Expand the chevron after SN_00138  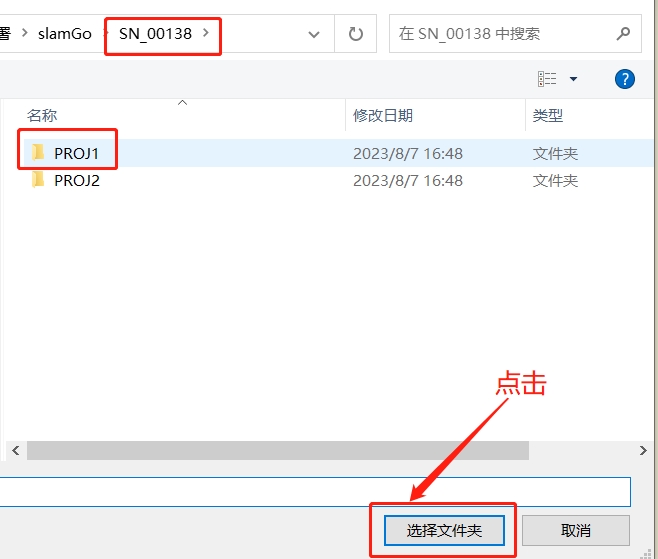[x=206, y=33]
